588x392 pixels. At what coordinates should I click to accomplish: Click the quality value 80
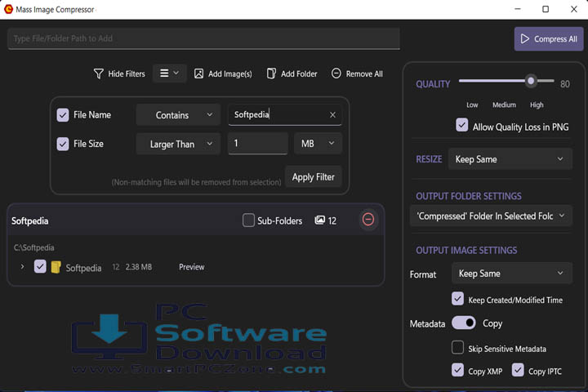point(565,84)
